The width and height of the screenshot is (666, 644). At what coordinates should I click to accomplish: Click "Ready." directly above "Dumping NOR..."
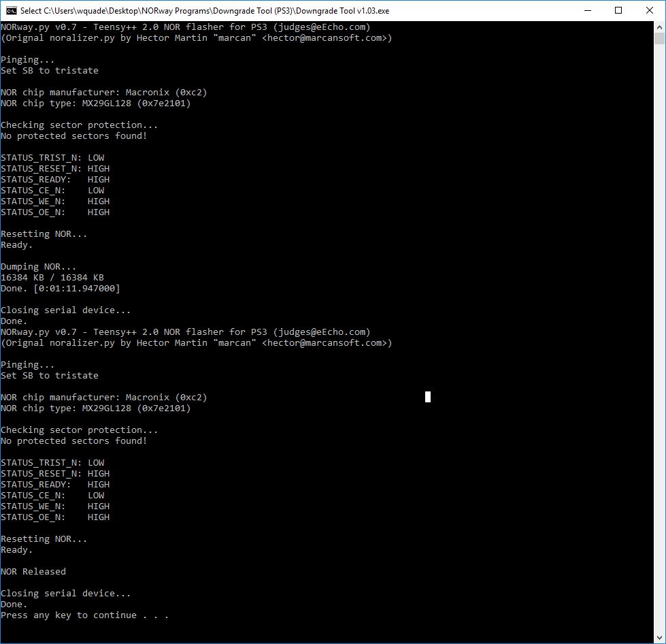(x=16, y=245)
